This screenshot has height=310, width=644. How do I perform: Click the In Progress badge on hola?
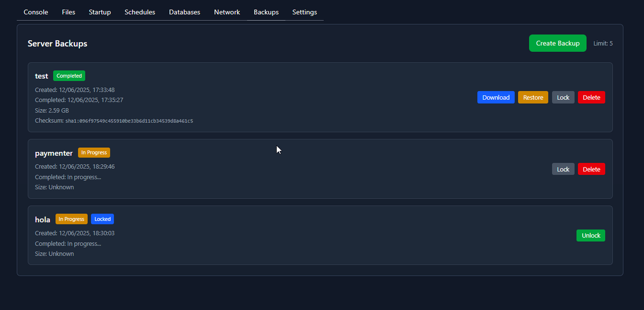tap(72, 219)
